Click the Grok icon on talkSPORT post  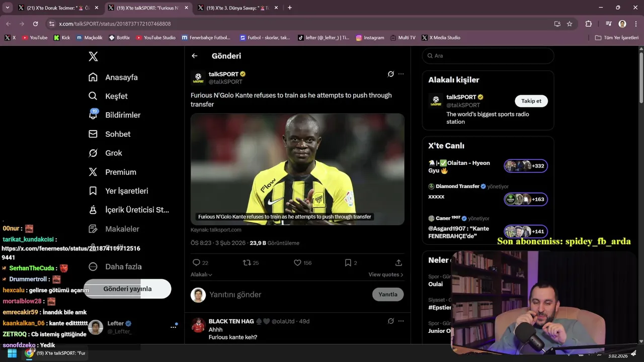coord(390,74)
